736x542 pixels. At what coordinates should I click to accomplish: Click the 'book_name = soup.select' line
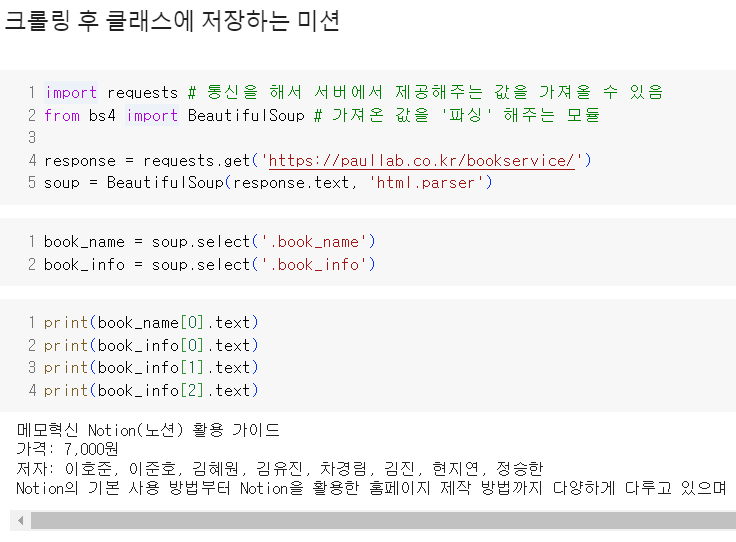coord(209,242)
